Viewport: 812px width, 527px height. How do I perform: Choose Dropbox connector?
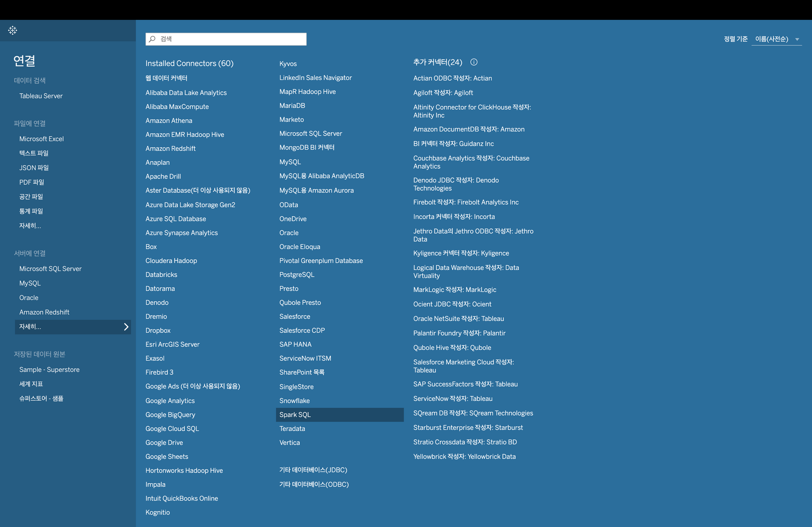[158, 331]
